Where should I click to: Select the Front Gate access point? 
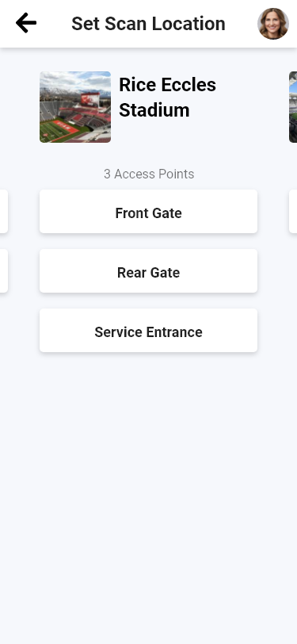pyautogui.click(x=149, y=212)
